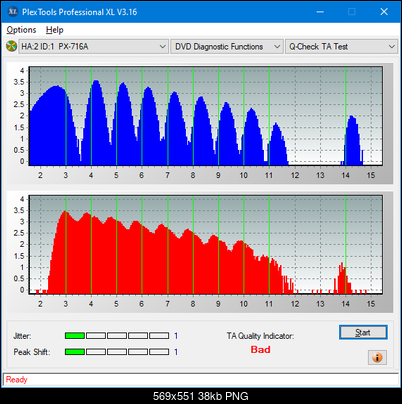402x404 pixels.
Task: Click the blue pit histogram chart
Action: [x=206, y=116]
